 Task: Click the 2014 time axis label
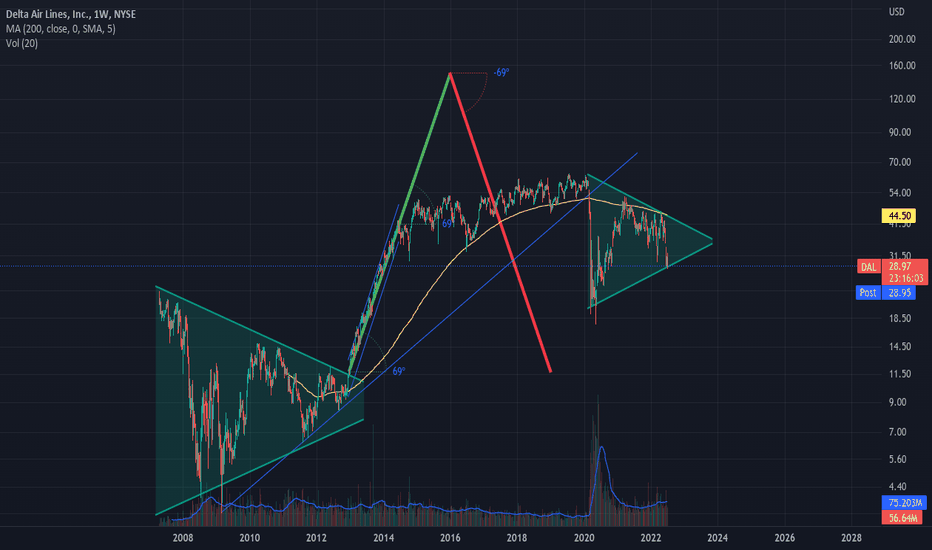pyautogui.click(x=383, y=538)
